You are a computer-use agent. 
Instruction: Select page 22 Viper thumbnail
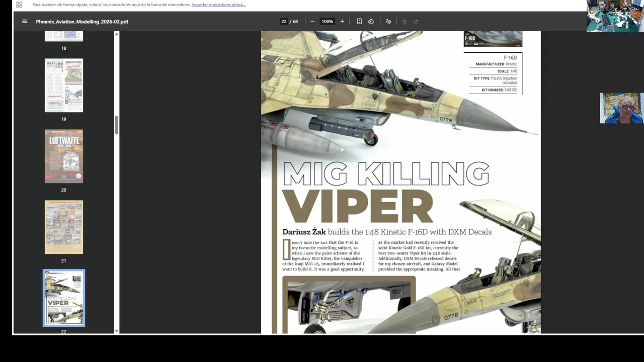pyautogui.click(x=64, y=298)
